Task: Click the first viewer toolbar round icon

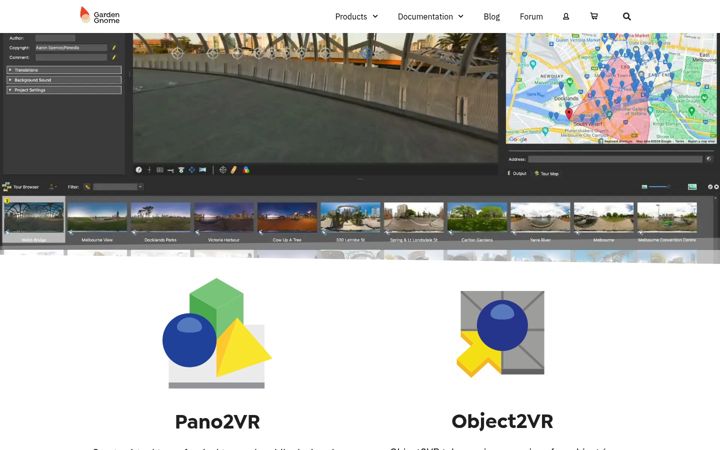Action: click(x=139, y=170)
